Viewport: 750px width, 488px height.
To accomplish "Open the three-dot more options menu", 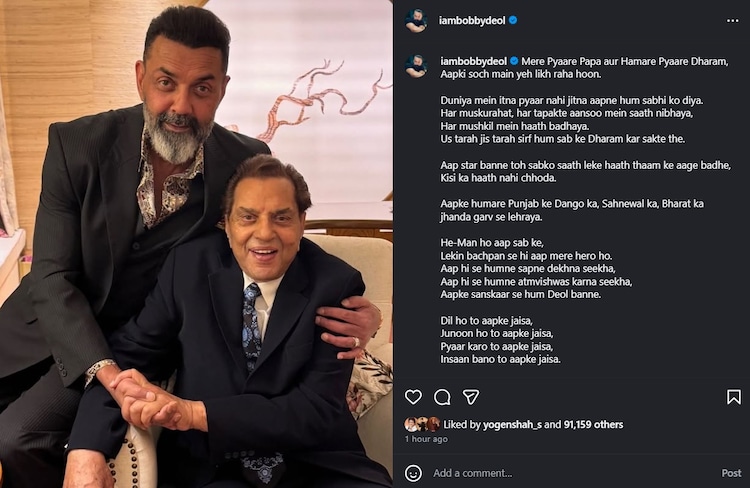I will [733, 20].
